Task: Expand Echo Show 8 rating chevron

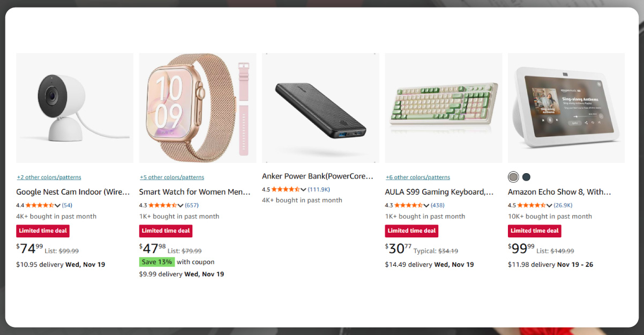Action: point(550,205)
